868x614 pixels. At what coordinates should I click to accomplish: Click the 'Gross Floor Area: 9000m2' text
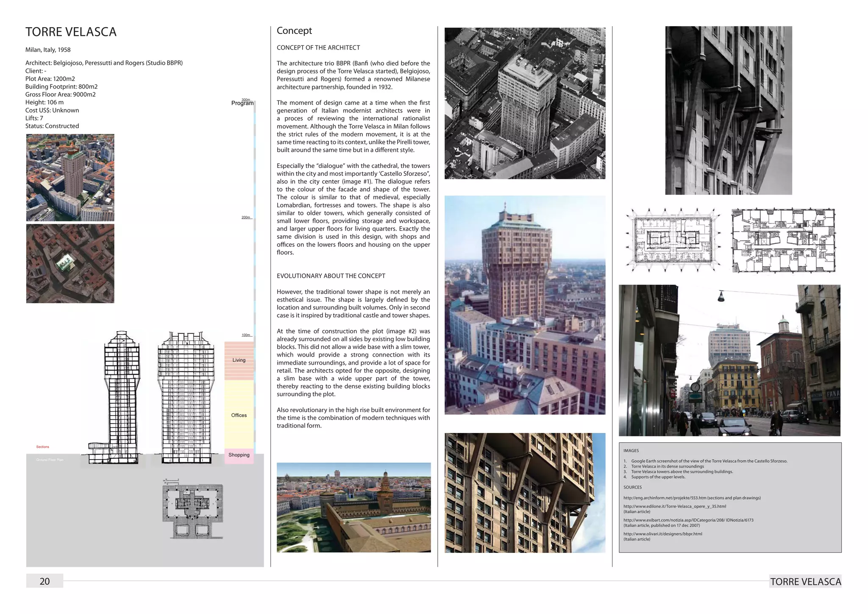(61, 94)
